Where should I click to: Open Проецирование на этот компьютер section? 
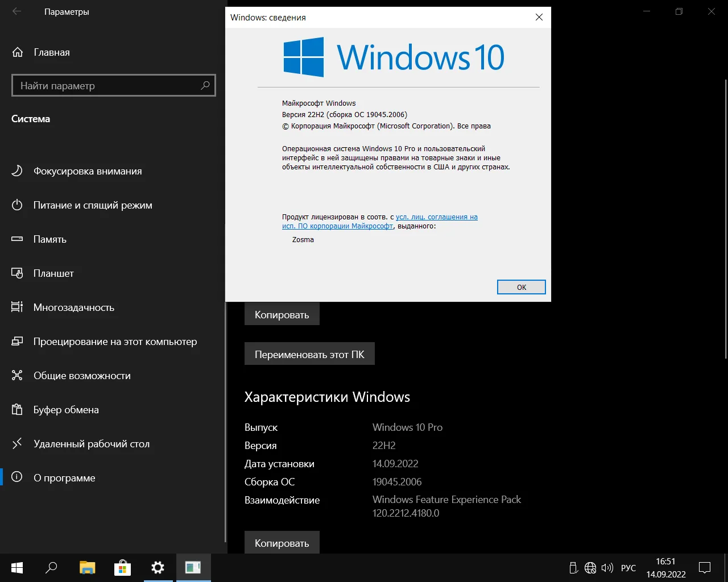(115, 342)
